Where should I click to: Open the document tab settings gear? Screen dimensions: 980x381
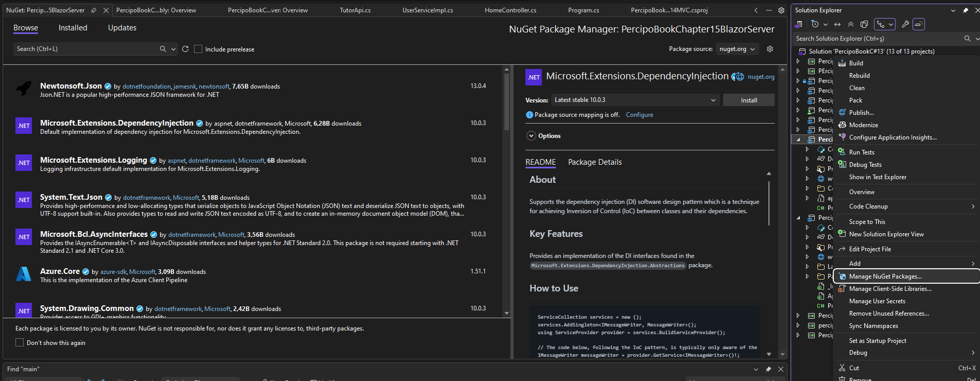point(781,10)
